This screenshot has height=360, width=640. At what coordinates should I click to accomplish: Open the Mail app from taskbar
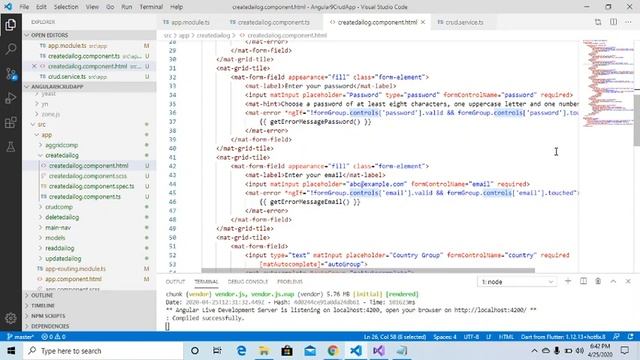click(310, 351)
